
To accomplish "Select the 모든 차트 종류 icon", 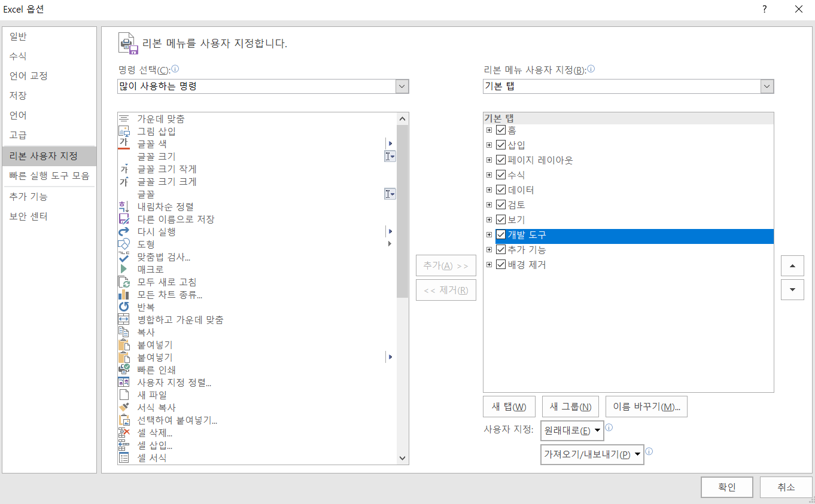I will pos(124,295).
